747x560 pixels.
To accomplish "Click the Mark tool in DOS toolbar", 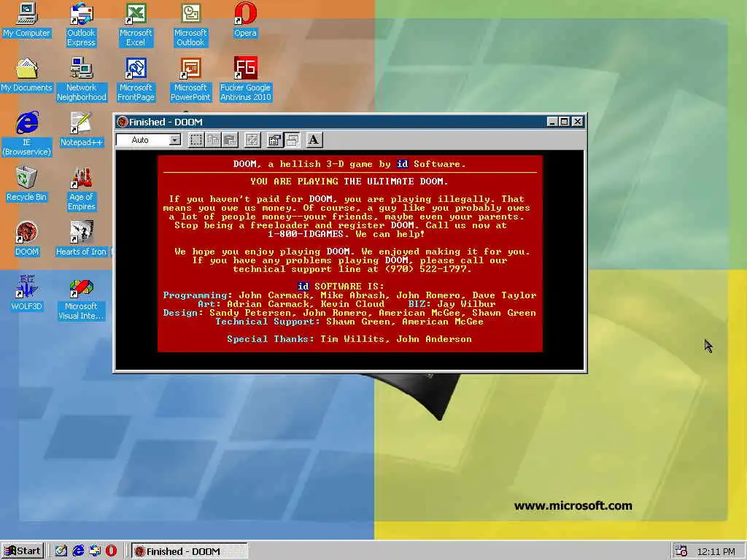I will (x=196, y=139).
